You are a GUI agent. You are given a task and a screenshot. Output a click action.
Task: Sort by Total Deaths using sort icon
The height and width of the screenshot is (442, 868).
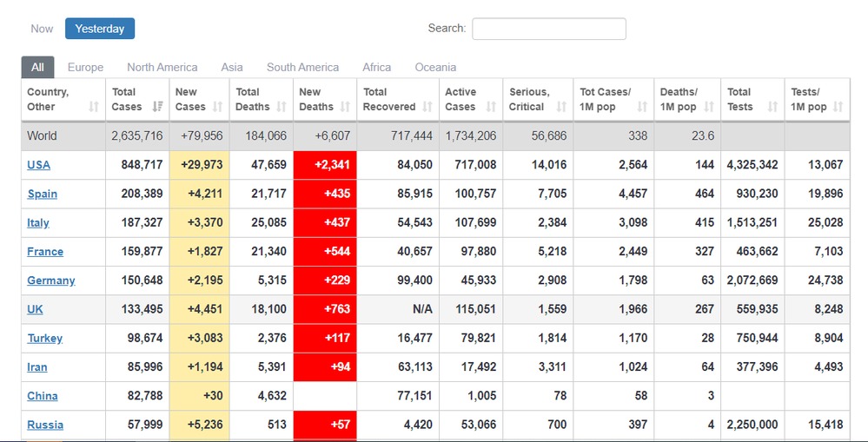[282, 107]
